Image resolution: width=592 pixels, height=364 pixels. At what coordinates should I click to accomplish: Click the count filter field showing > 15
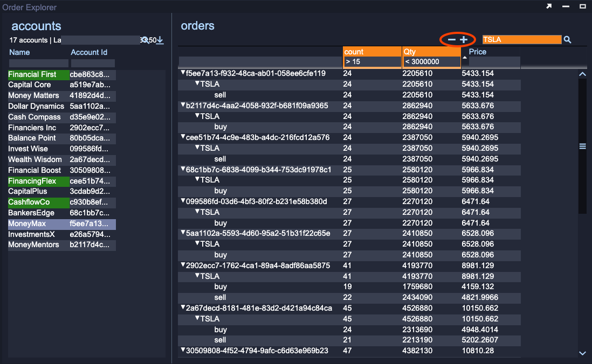[372, 62]
